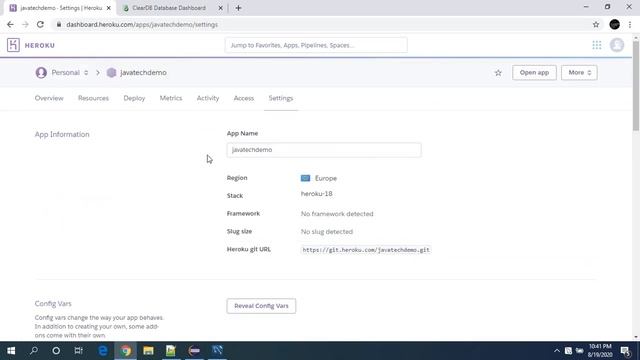Click the Heroku git URL text
This screenshot has height=360, width=640.
[x=366, y=250]
